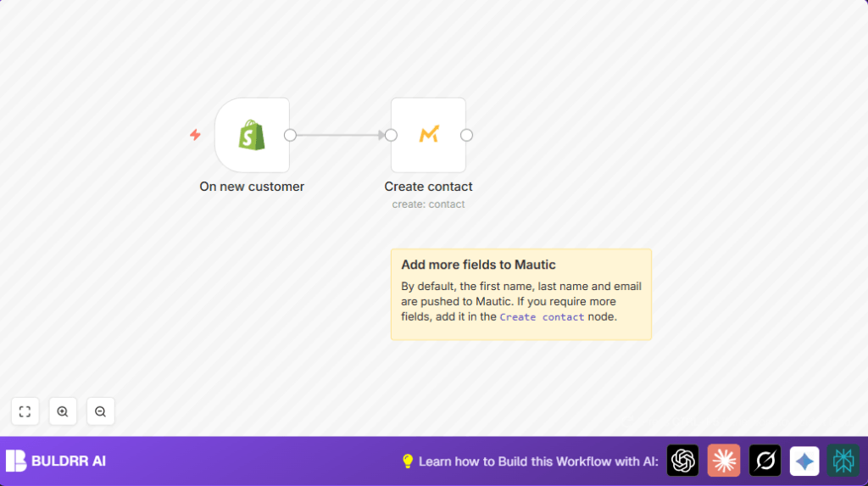Open the Claude starburst icon in the banner
The width and height of the screenshot is (868, 486).
[x=724, y=461]
